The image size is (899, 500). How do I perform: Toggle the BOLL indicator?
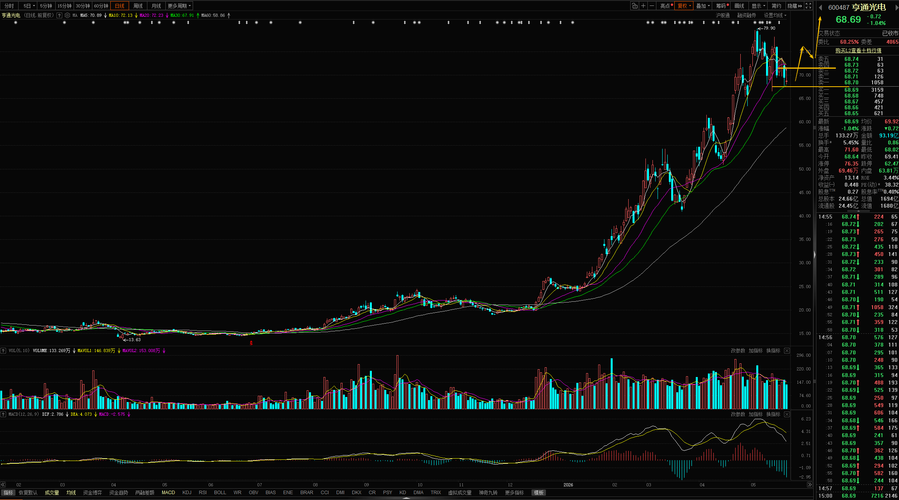pos(220,493)
